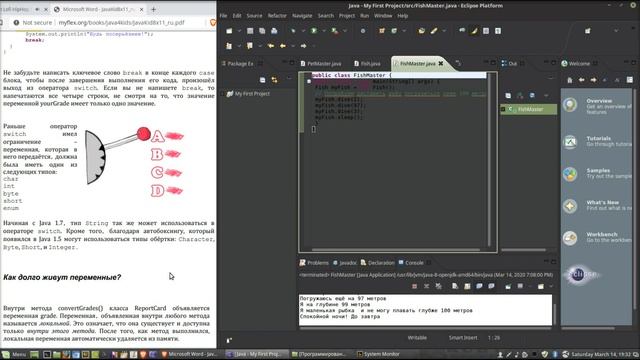Toggle Link with Editor in Package Explorer

(x=274, y=80)
